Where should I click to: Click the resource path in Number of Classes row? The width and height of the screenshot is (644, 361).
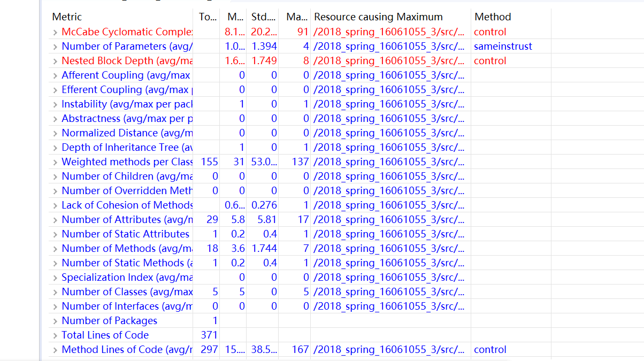click(389, 292)
